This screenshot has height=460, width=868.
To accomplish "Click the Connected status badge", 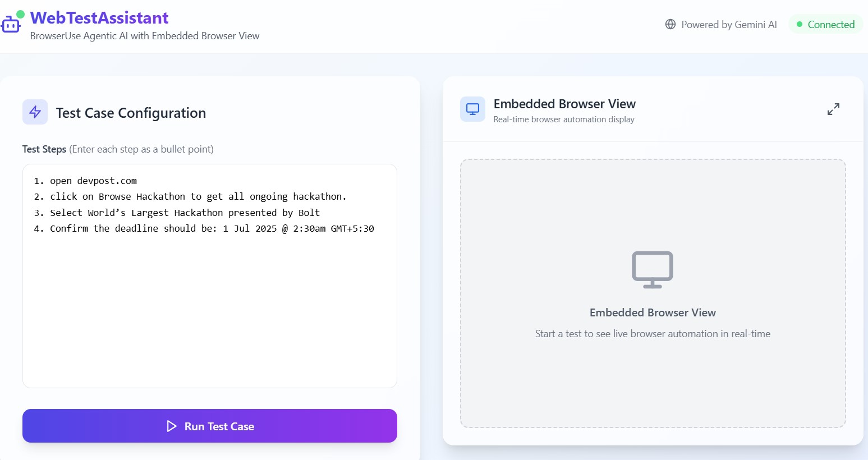I will [x=825, y=24].
